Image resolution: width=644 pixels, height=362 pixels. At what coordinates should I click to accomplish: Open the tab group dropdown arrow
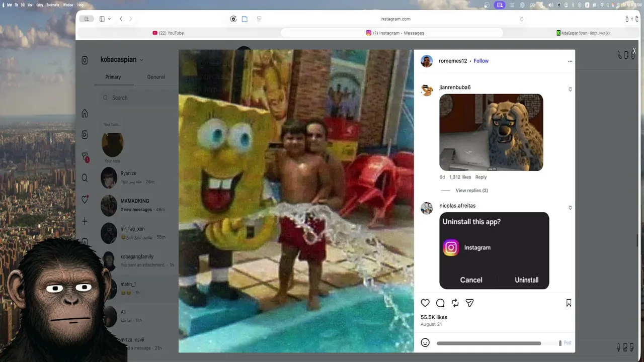click(109, 19)
